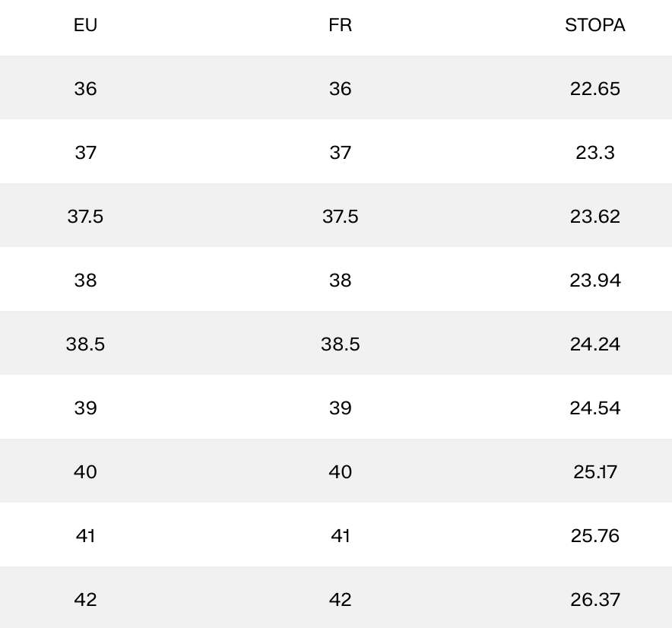
Task: Select the 24.54 foot length value
Action: tap(594, 408)
